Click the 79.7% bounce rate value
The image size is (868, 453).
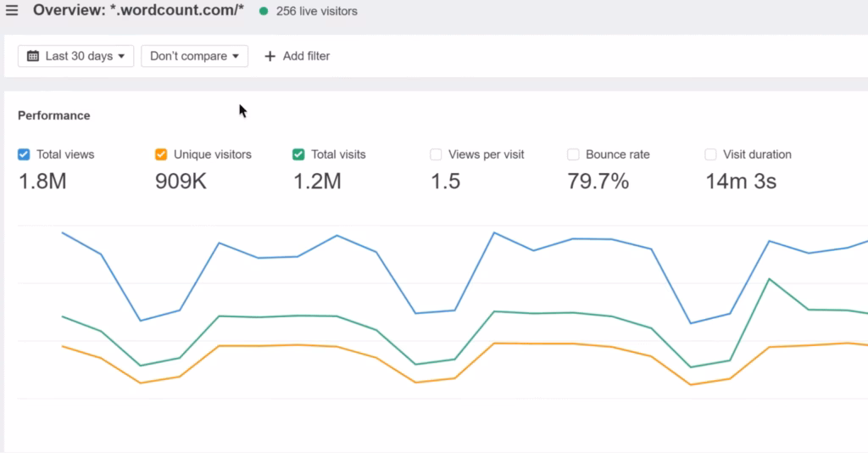point(598,181)
